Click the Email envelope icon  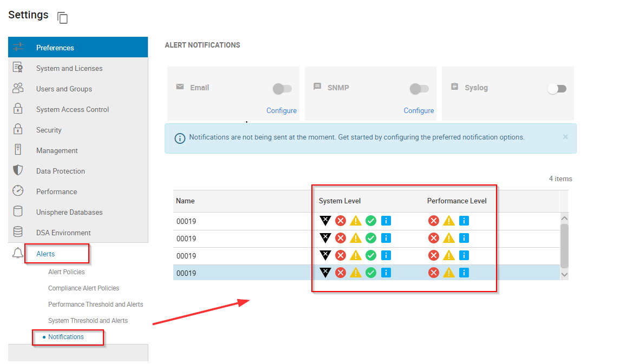pos(180,87)
